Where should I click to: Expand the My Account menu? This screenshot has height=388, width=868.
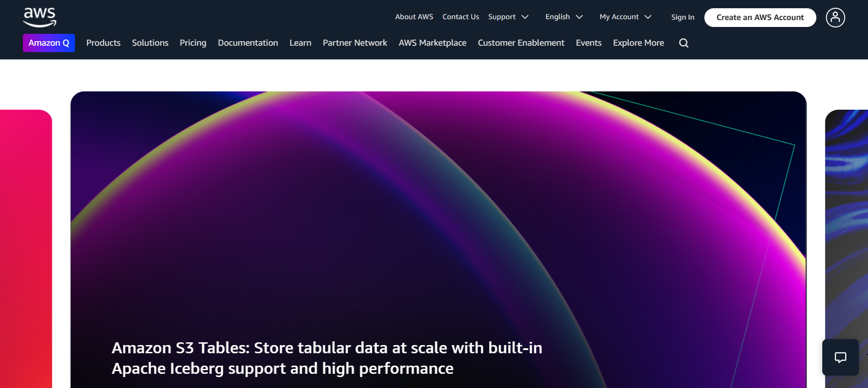pyautogui.click(x=625, y=17)
